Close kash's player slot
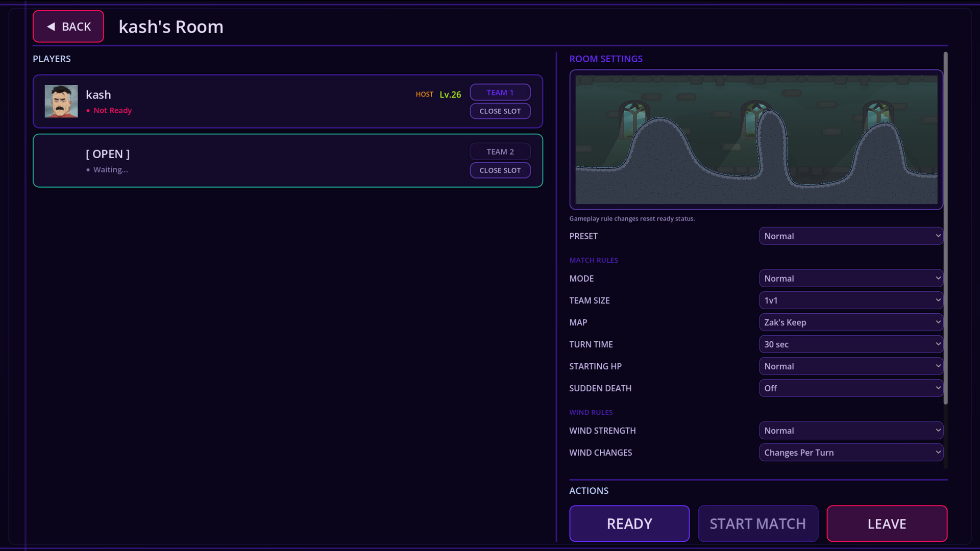 click(x=500, y=111)
